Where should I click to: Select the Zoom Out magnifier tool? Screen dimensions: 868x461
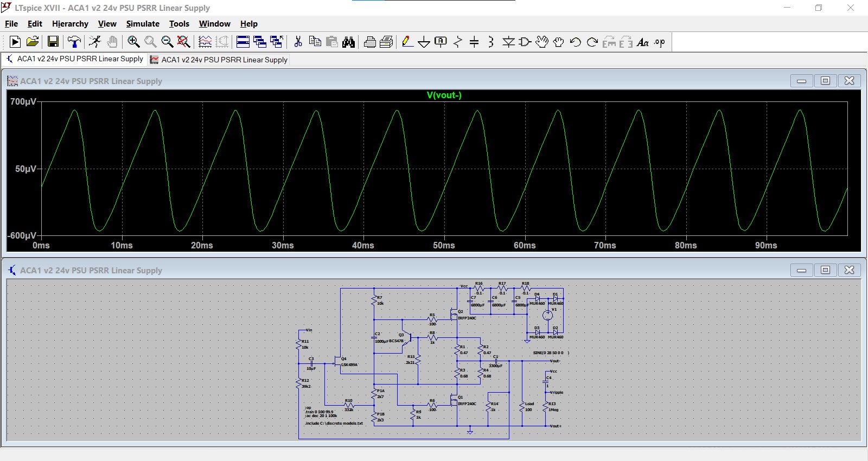click(x=167, y=42)
